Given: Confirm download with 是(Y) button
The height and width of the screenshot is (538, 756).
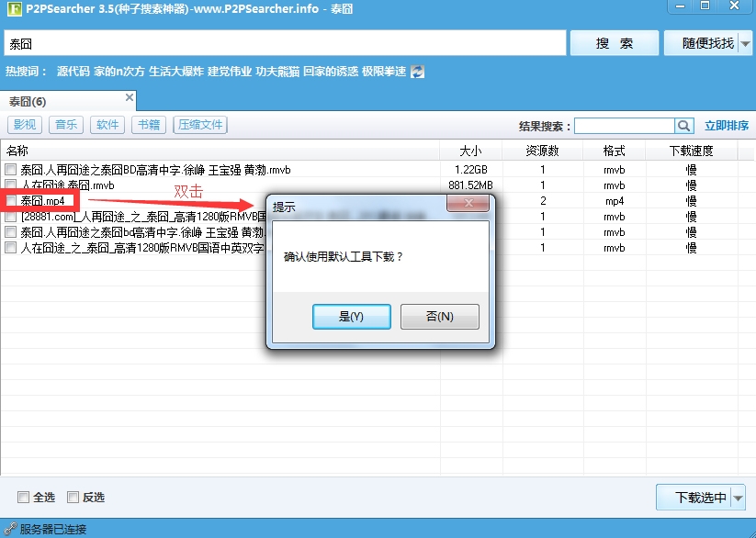Looking at the screenshot, I should pos(352,317).
